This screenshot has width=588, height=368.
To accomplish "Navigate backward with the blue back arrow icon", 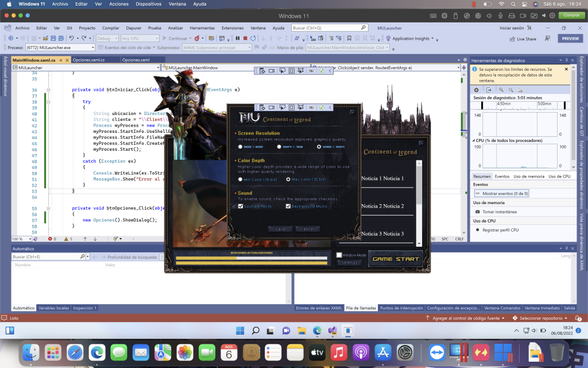I will coord(11,39).
